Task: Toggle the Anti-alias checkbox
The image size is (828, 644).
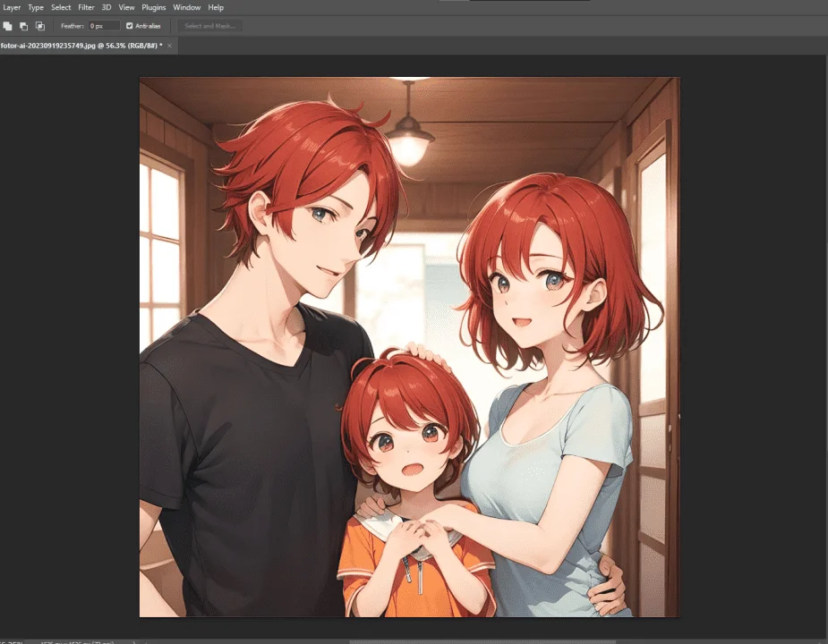Action: 130,26
